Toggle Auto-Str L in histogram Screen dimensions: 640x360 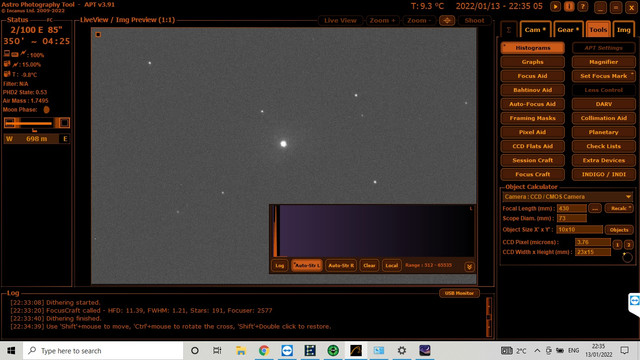(307, 266)
